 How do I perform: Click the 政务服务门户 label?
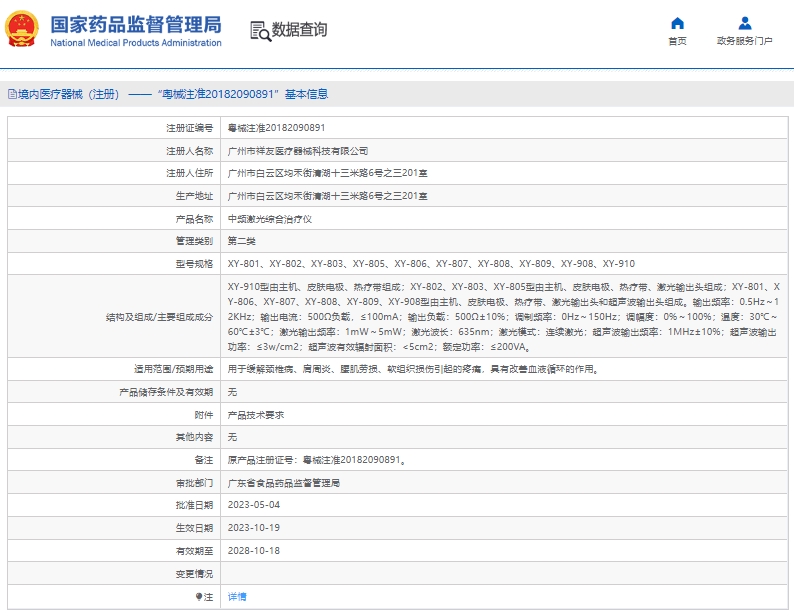pos(744,41)
